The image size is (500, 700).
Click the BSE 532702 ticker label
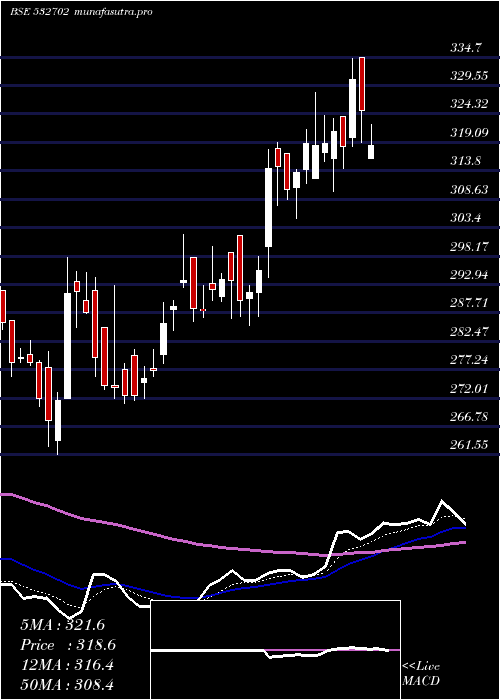39,12
